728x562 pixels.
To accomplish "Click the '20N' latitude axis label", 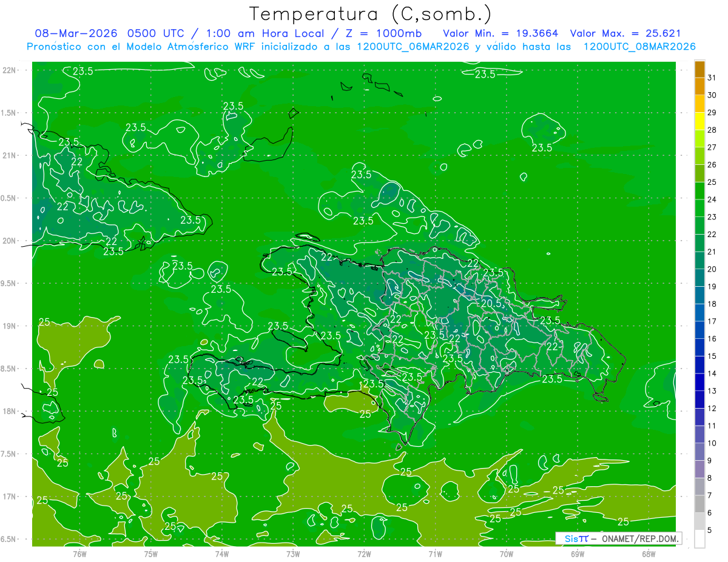I will tap(8, 241).
